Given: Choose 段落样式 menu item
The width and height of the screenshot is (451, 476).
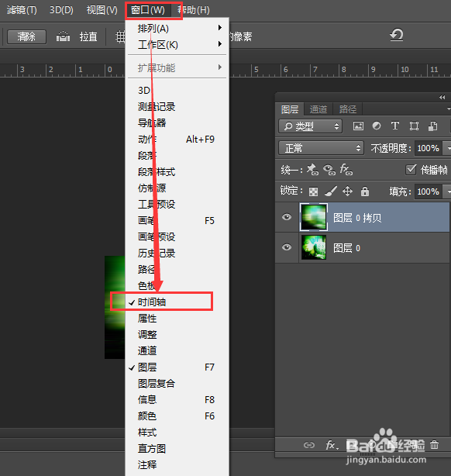Looking at the screenshot, I should pyautogui.click(x=177, y=172).
